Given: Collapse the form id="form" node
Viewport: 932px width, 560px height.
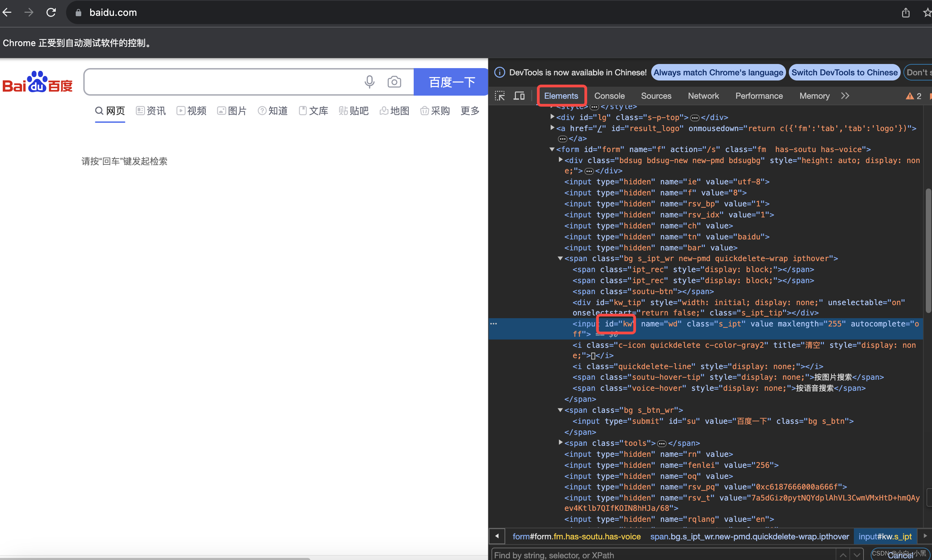Looking at the screenshot, I should tap(552, 149).
